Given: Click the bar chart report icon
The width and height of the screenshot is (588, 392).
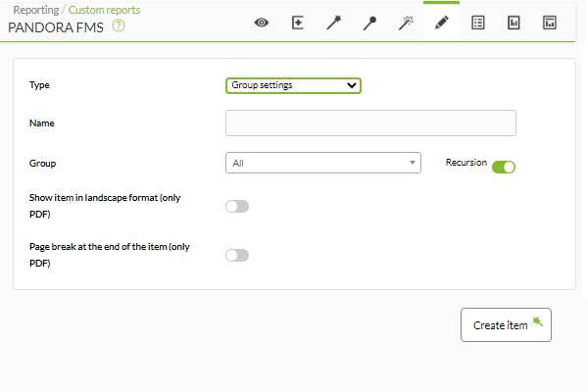Looking at the screenshot, I should 514,23.
